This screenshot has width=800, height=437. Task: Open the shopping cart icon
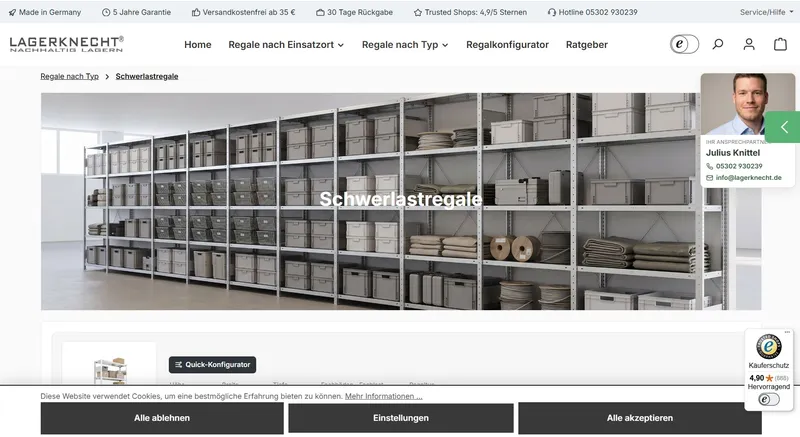780,44
